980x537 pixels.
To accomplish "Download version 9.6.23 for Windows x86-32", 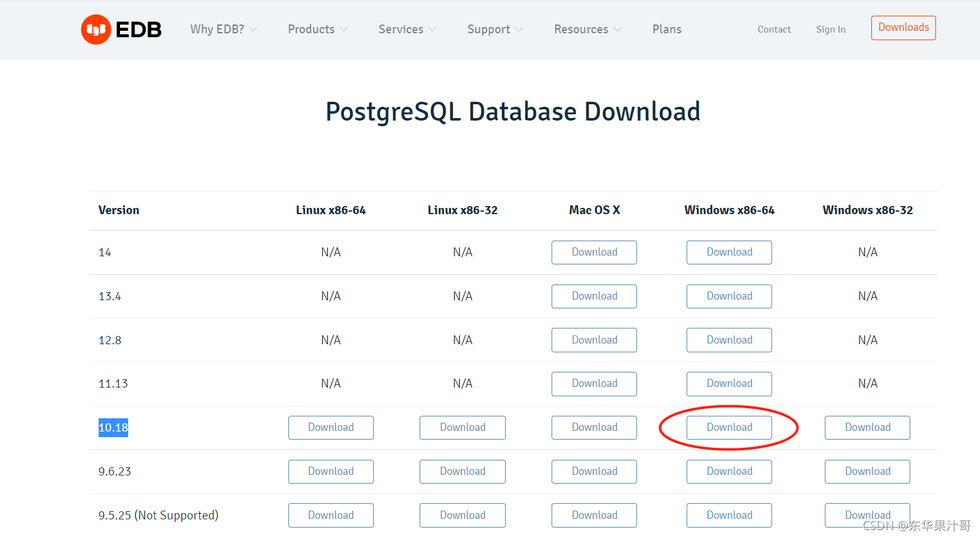I will tap(867, 471).
